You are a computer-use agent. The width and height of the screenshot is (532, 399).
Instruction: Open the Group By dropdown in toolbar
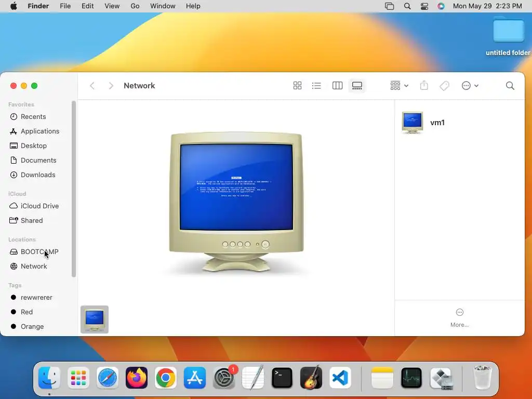[399, 86]
